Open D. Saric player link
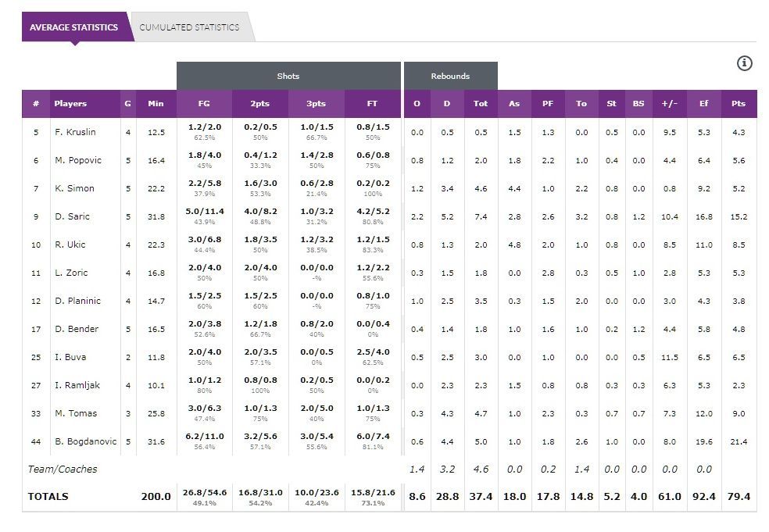Image resolution: width=769 pixels, height=532 pixels. click(x=72, y=216)
